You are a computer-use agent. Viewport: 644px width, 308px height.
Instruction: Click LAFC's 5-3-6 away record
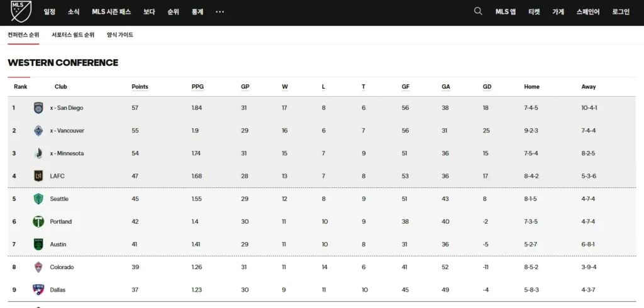(x=589, y=176)
